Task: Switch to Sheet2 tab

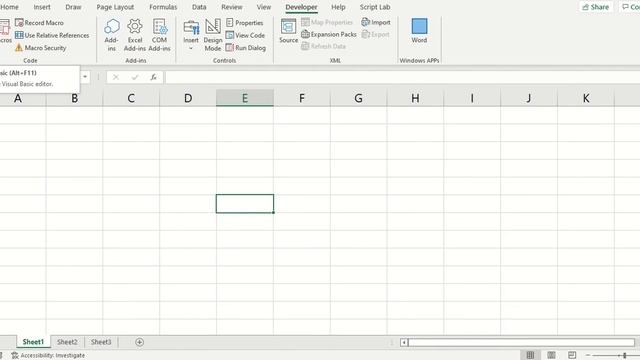Action: pyautogui.click(x=67, y=342)
